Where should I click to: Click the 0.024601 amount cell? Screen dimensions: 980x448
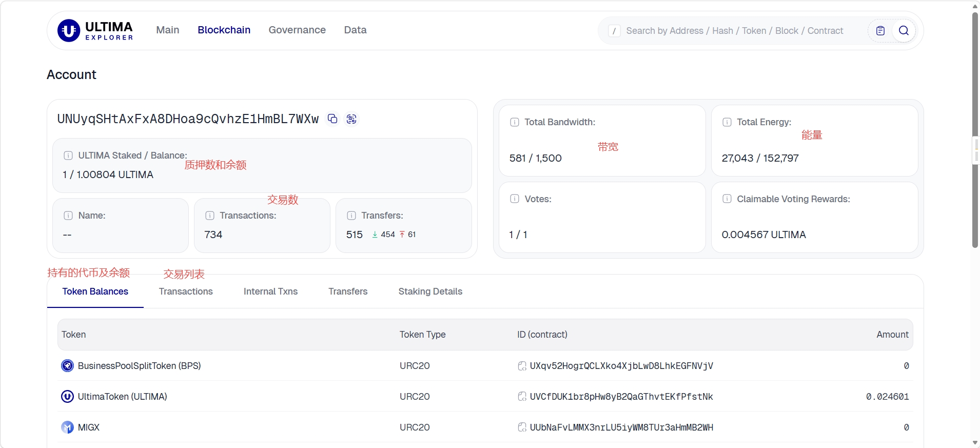pos(887,397)
